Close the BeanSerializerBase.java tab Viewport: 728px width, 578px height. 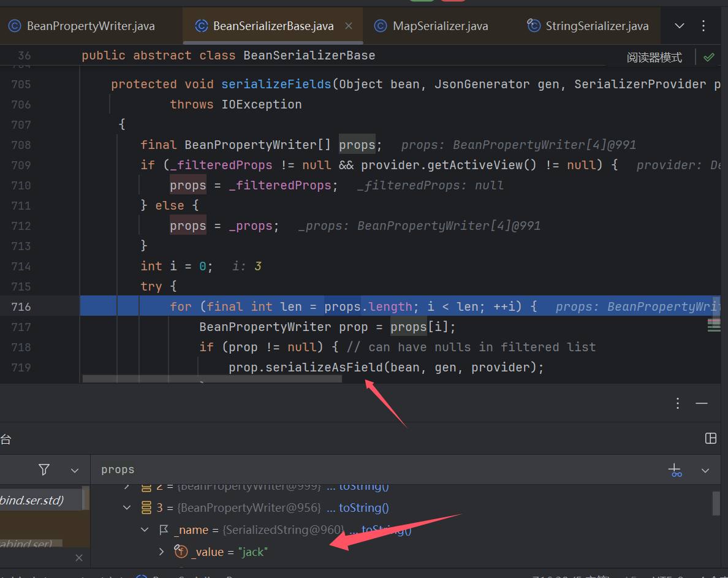click(x=349, y=26)
